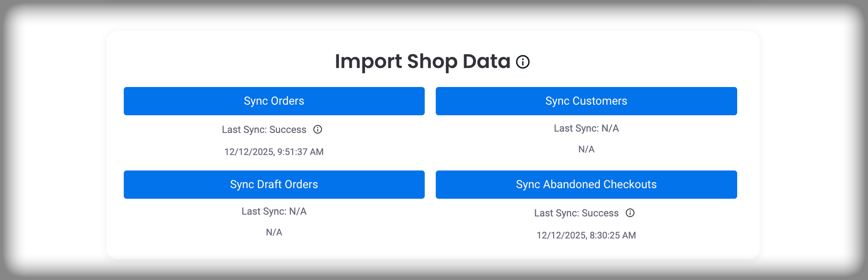Click the blue Sync Orders bar
868x280 pixels.
(x=274, y=101)
